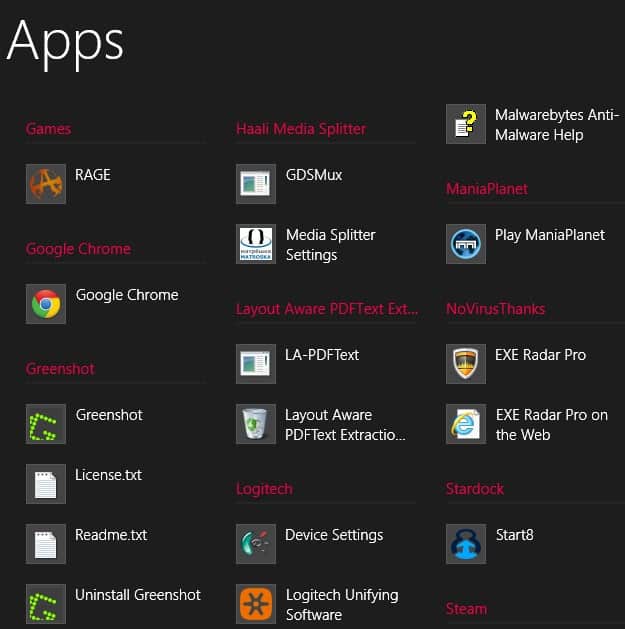
Task: Click the LA-PDFText label
Action: point(322,355)
